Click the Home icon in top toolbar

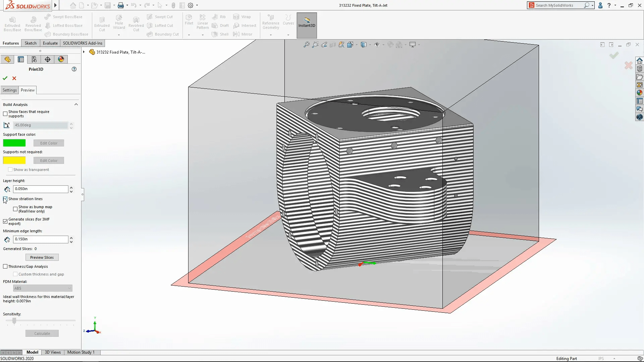(73, 5)
